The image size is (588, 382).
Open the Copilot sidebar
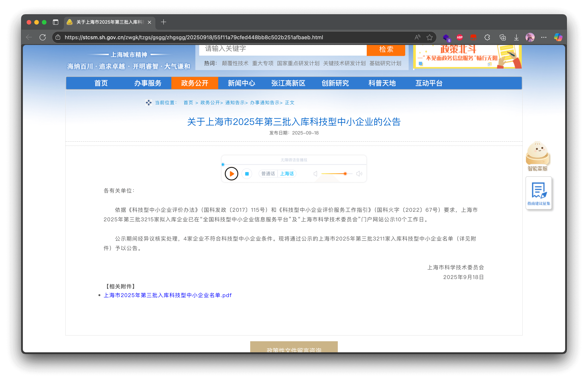tap(558, 37)
